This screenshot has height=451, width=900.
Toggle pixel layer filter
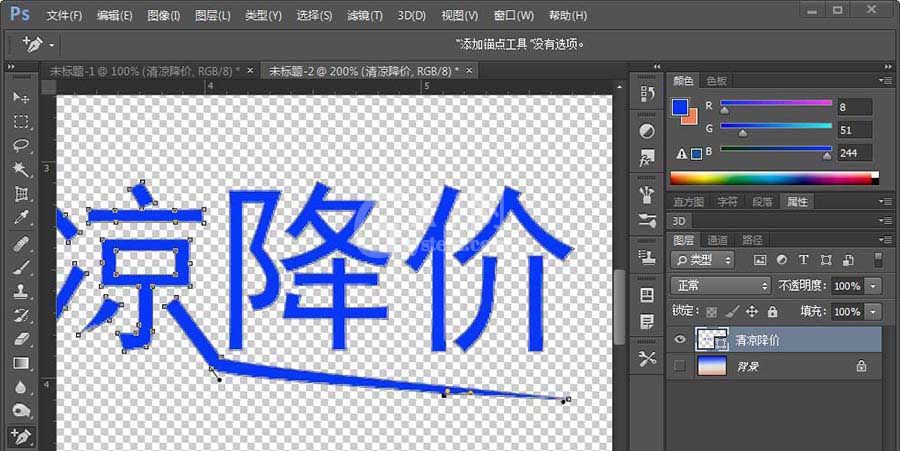pos(760,260)
